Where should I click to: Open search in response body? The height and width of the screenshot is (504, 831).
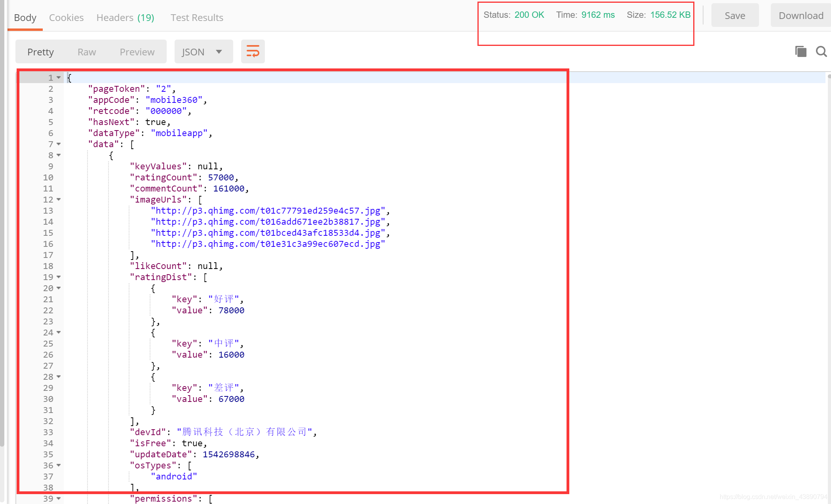point(821,51)
